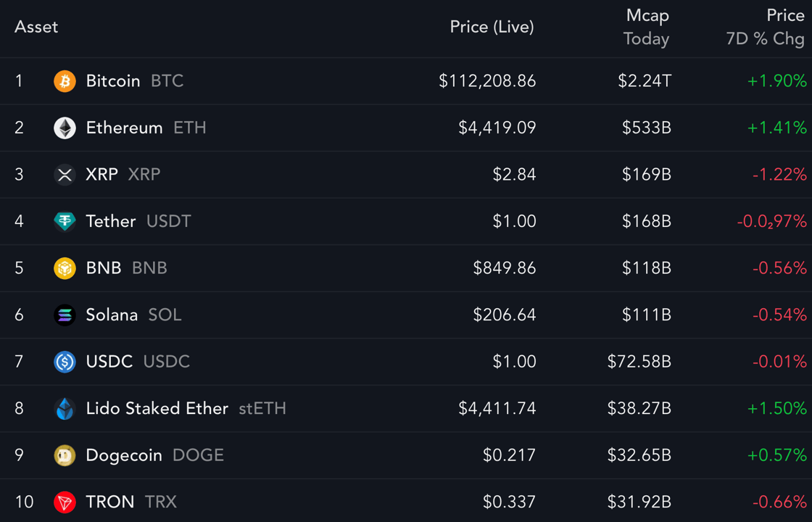Select Ethereum's $533B market cap cell

pos(647,128)
